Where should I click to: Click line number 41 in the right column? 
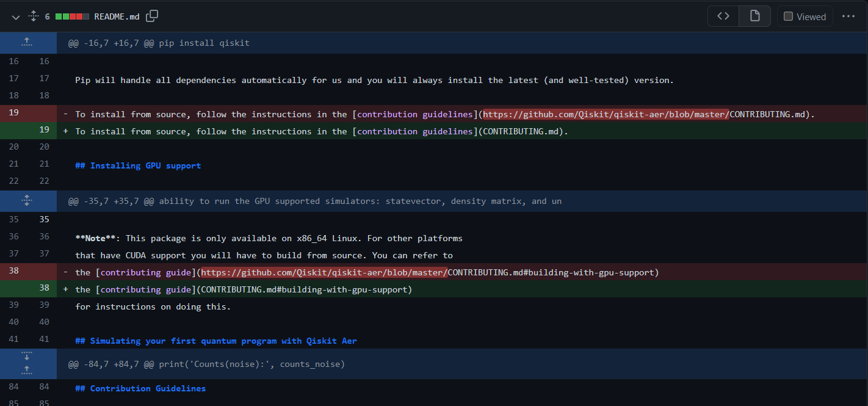(44, 339)
